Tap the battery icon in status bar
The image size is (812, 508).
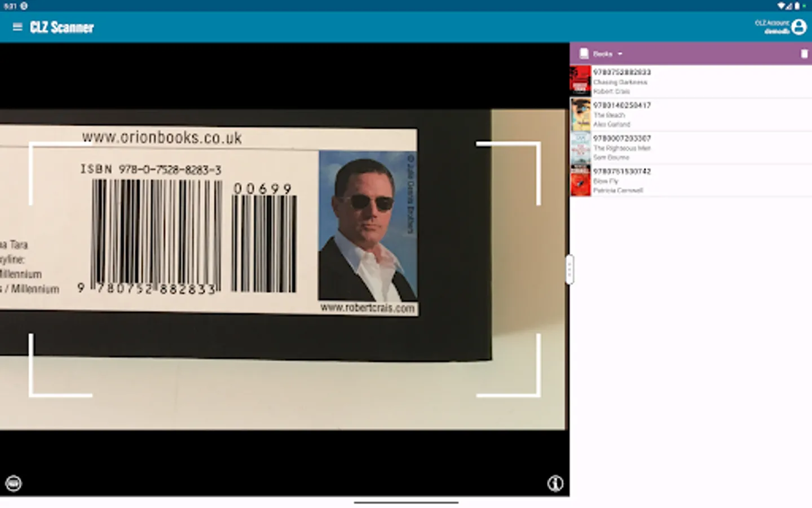click(797, 6)
